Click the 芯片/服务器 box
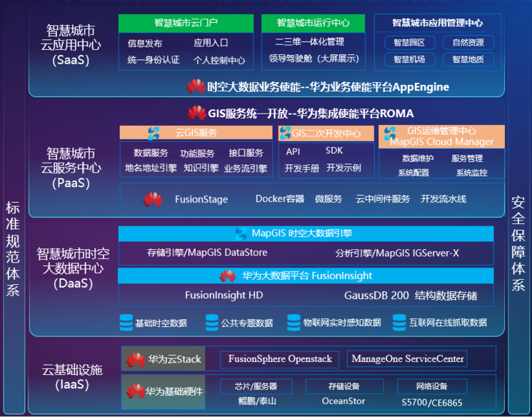532x417 pixels. click(x=256, y=386)
